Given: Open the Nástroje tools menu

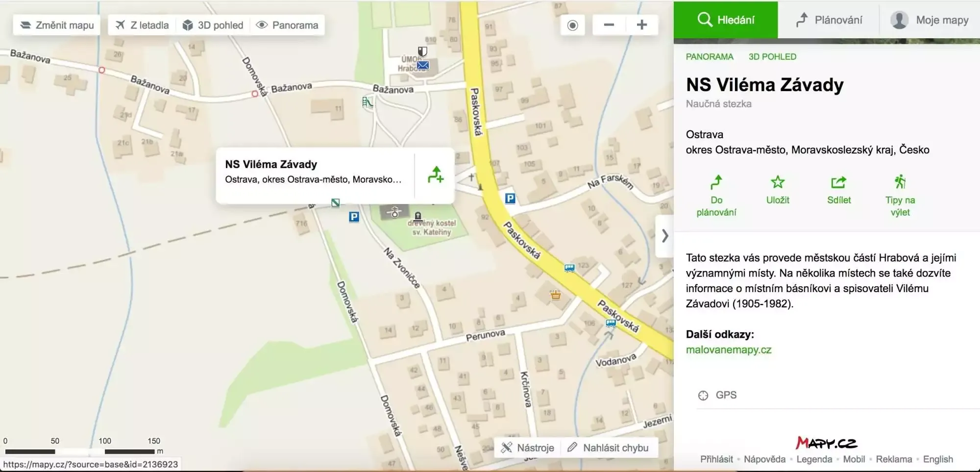Looking at the screenshot, I should 528,448.
